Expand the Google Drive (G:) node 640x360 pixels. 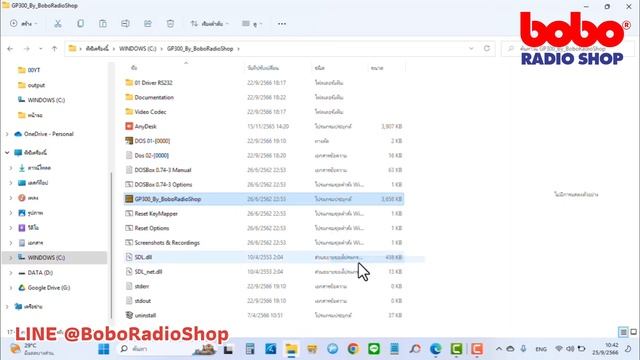click(11, 288)
